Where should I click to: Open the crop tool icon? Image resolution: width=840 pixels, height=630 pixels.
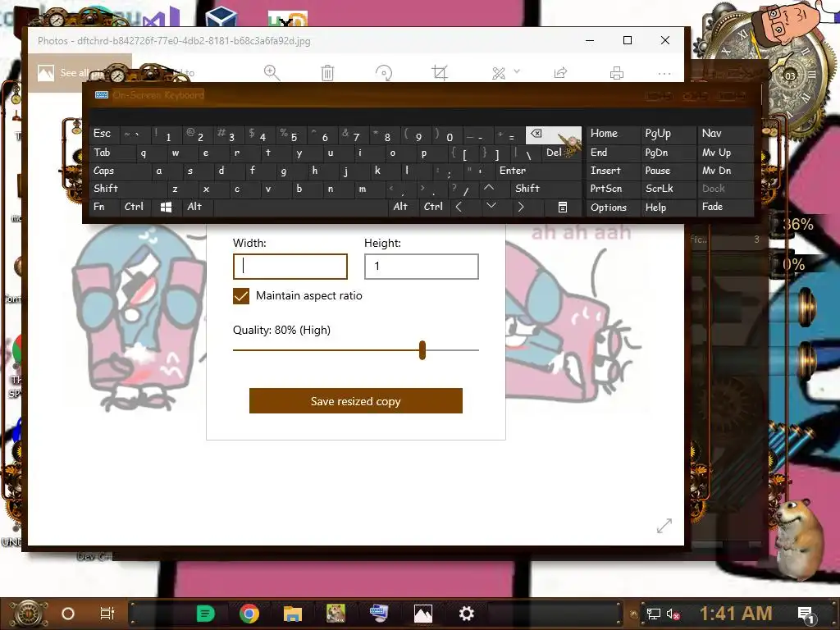(440, 73)
